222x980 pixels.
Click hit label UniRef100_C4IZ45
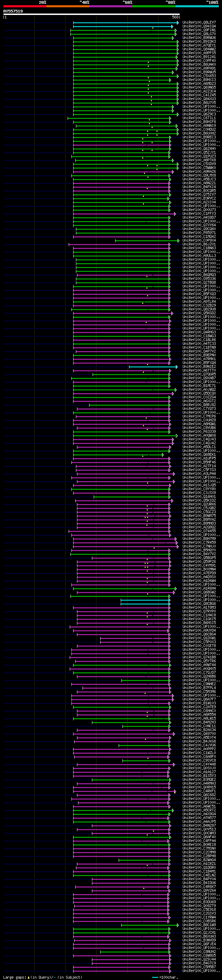pyautogui.click(x=199, y=95)
